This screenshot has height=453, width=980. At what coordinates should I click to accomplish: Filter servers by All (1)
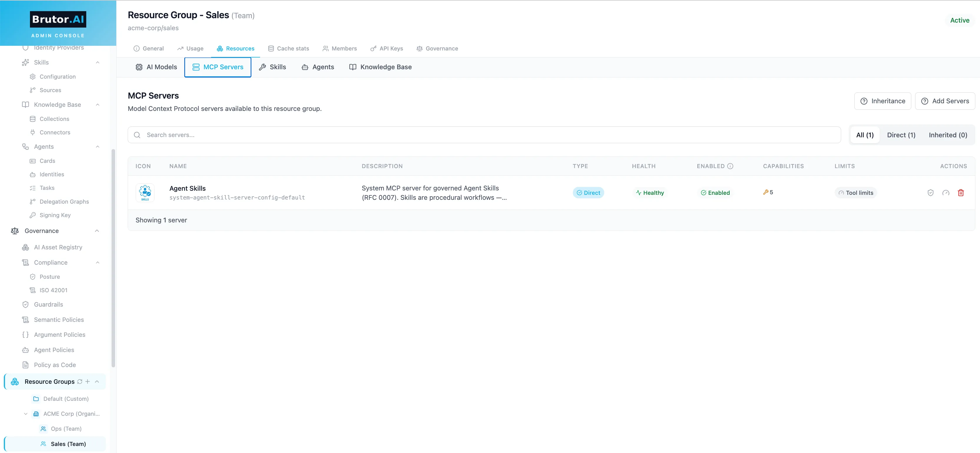[865, 135]
